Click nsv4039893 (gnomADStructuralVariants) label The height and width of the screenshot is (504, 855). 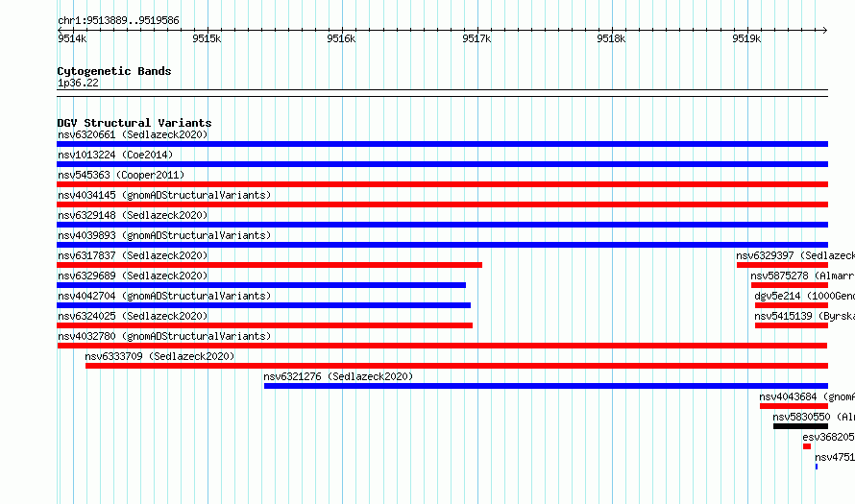click(x=164, y=235)
